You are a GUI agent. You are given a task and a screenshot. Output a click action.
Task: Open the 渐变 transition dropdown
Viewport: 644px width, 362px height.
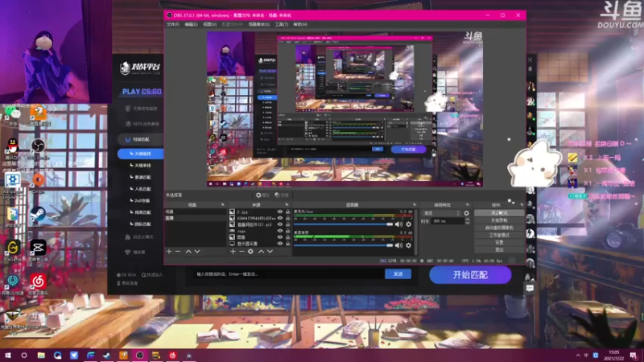pyautogui.click(x=441, y=213)
